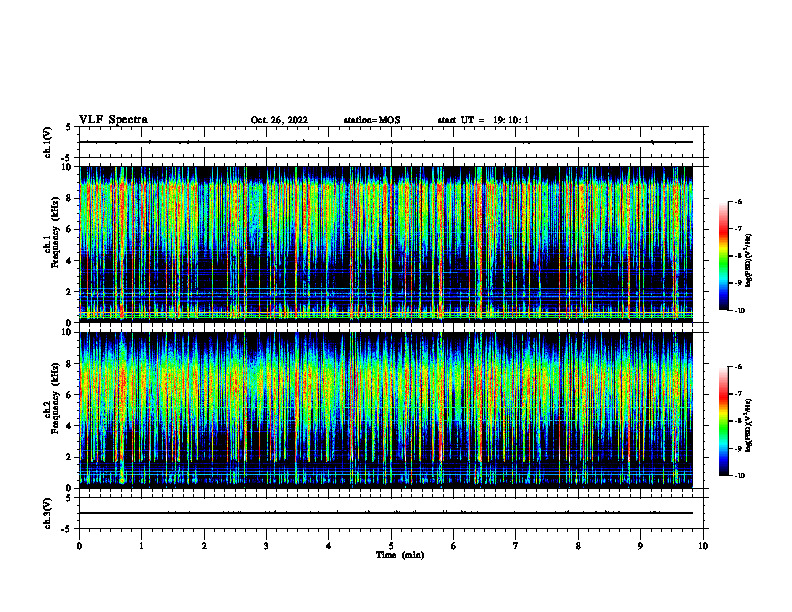Click time axis tick label "0"
Screen dimensions: 792x612
(x=79, y=546)
